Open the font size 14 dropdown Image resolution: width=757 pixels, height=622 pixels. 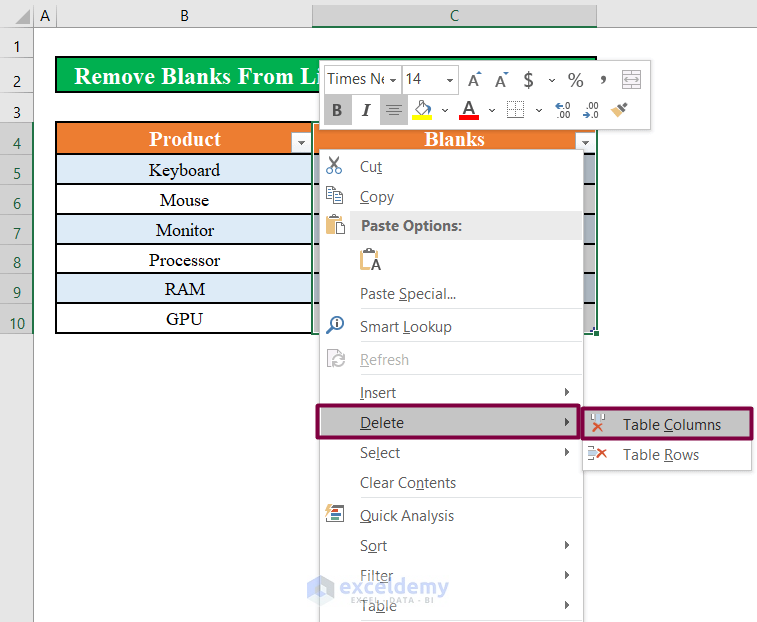(449, 80)
